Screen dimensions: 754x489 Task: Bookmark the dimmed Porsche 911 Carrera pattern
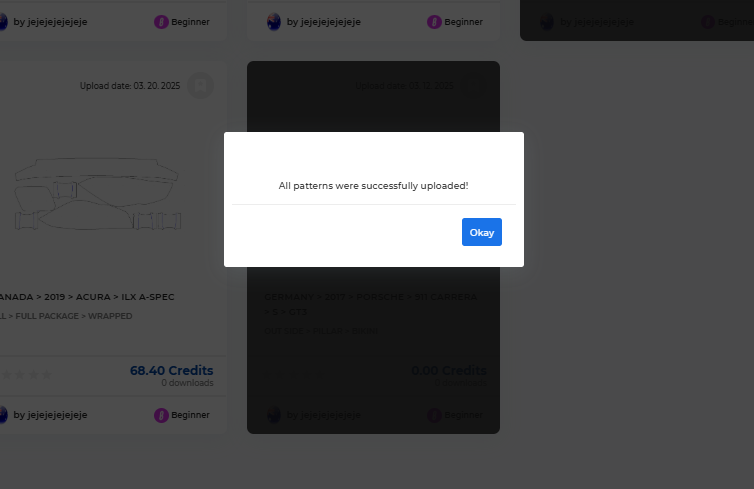pos(474,86)
